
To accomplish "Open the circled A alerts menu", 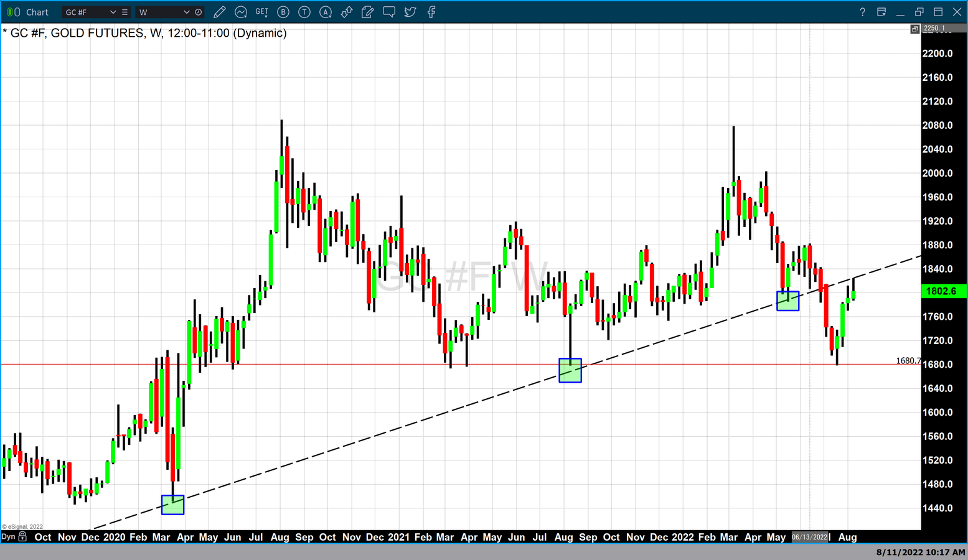I will coord(326,12).
